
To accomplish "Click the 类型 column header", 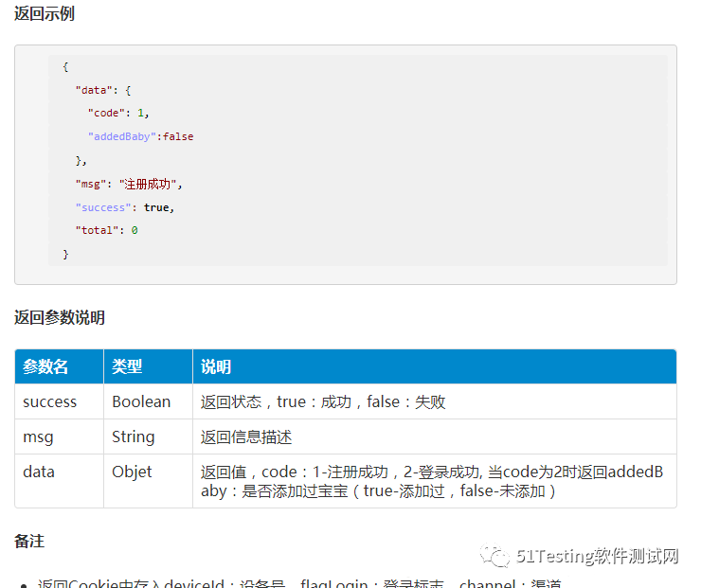I will [148, 366].
